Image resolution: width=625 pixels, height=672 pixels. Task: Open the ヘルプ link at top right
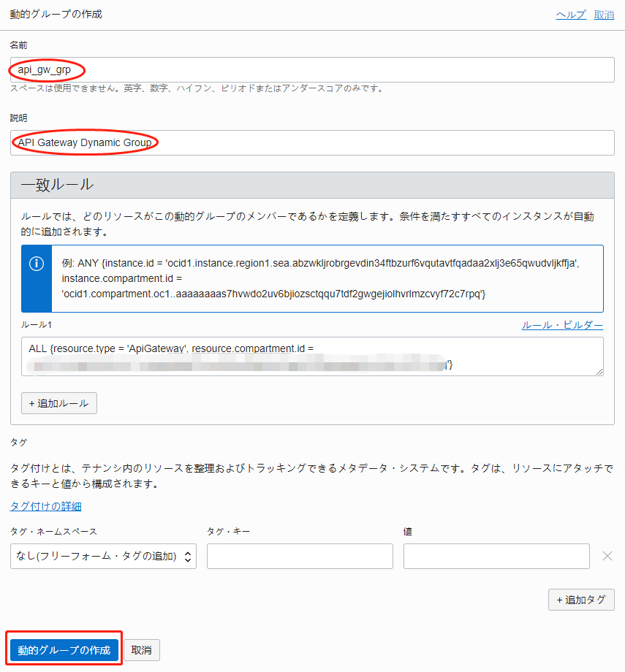(x=571, y=15)
